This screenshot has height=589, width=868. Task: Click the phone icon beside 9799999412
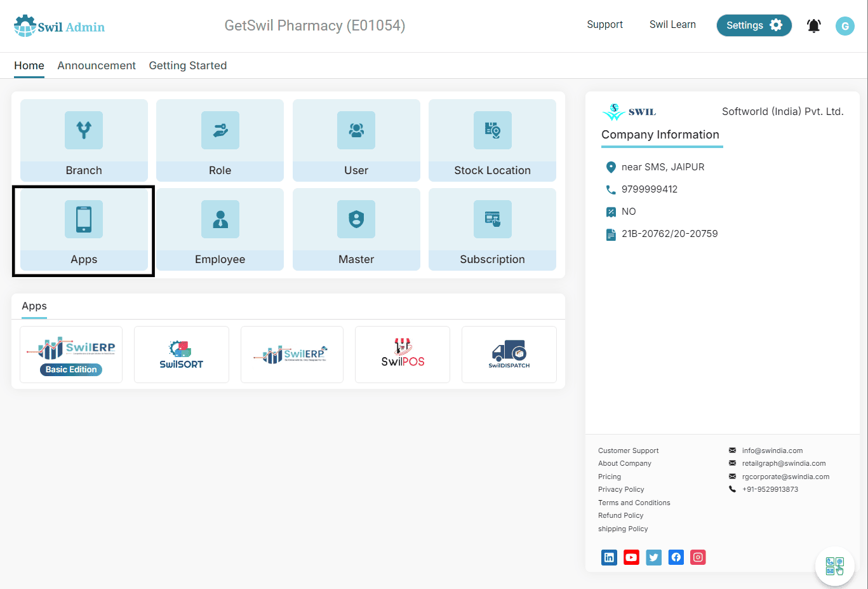(x=611, y=189)
